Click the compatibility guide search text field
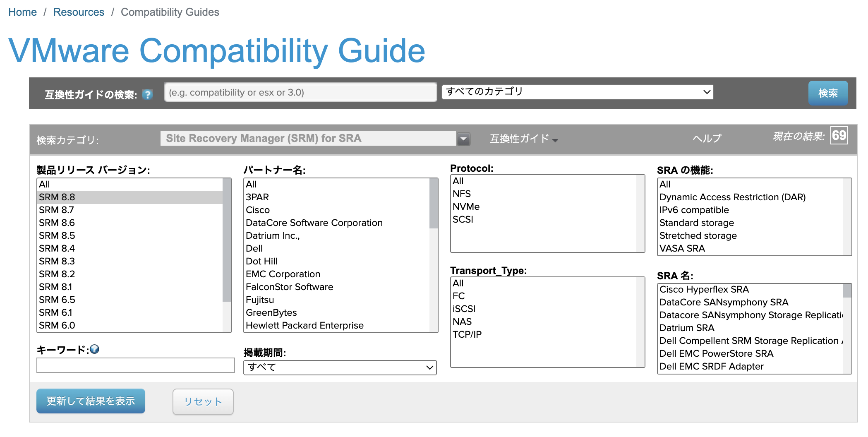Screen dimensions: 868x437 (x=301, y=92)
